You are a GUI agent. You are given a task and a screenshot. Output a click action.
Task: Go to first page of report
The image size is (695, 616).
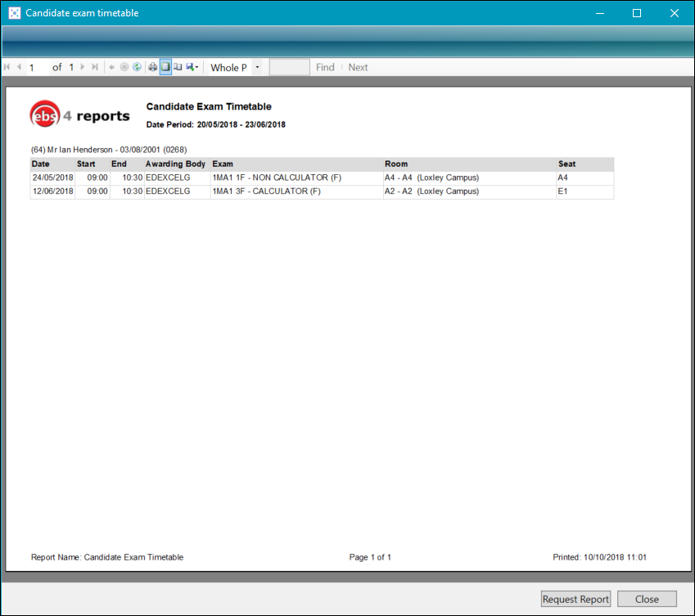click(x=7, y=67)
